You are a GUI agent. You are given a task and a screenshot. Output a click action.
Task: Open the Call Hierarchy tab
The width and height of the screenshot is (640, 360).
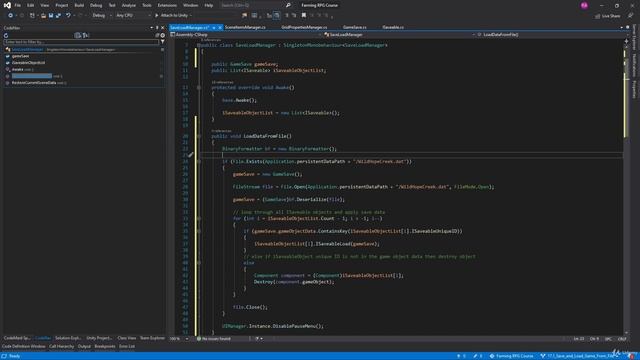point(62,346)
